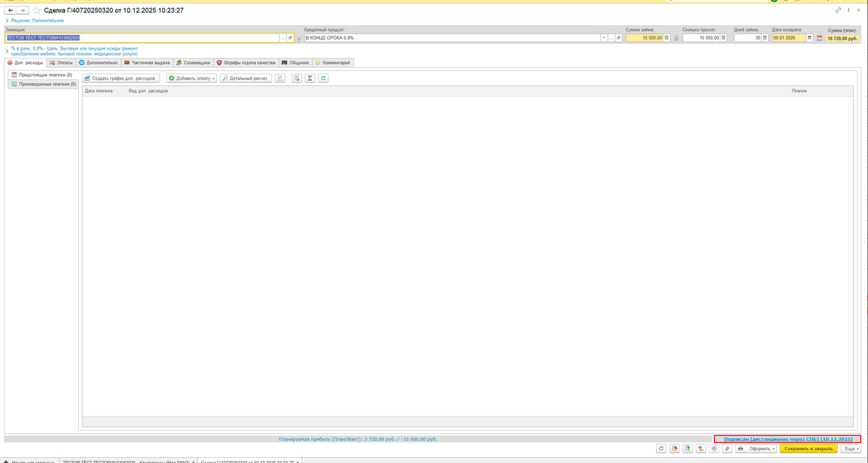This screenshot has width=868, height=463.
Task: Click the Сумма займа field 15 000,00
Action: [x=644, y=38]
